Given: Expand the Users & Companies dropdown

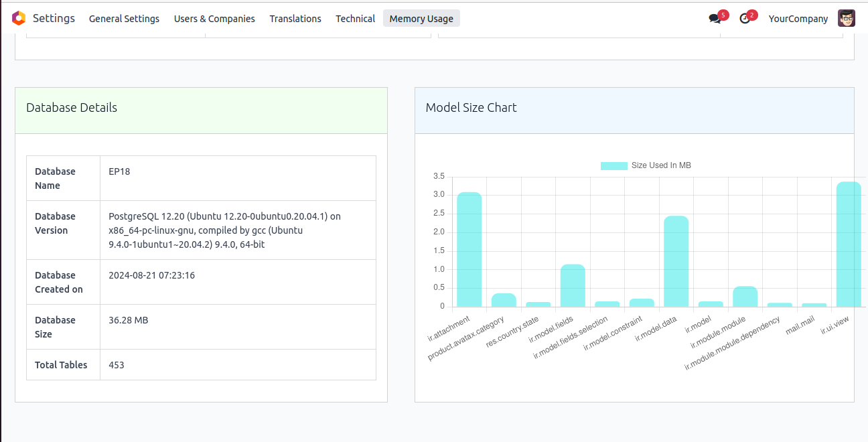Looking at the screenshot, I should (214, 19).
